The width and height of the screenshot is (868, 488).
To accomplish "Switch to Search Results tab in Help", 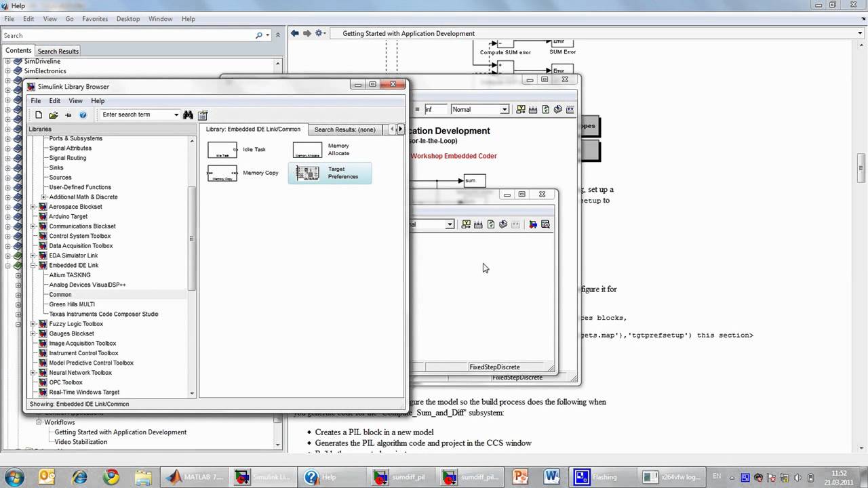I will coord(58,52).
